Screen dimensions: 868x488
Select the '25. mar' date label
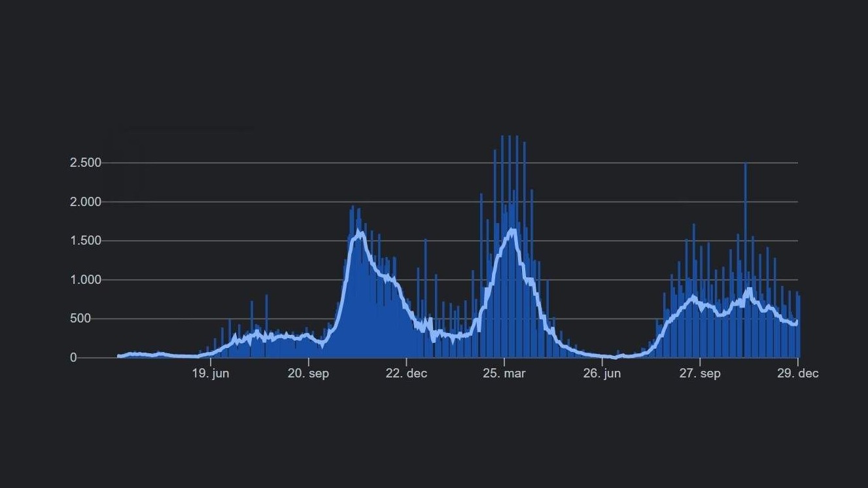coord(504,374)
